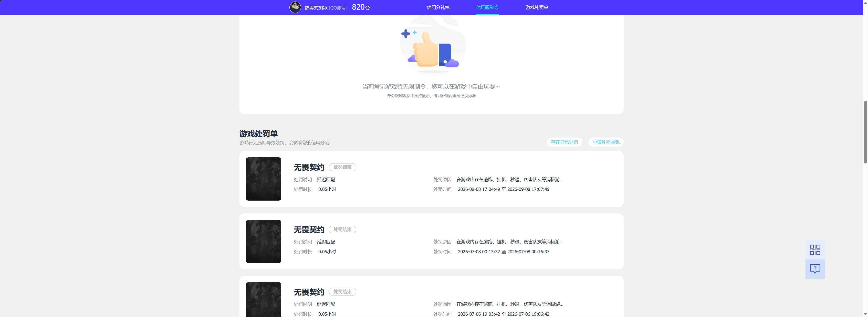Click penalty time 2026-07-08 00:13:37 range
This screenshot has width=868, height=317.
(x=504, y=252)
